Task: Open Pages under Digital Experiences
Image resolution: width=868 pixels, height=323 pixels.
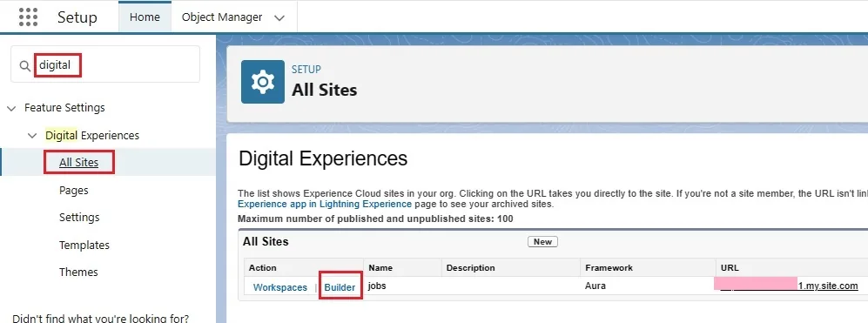Action: 74,190
